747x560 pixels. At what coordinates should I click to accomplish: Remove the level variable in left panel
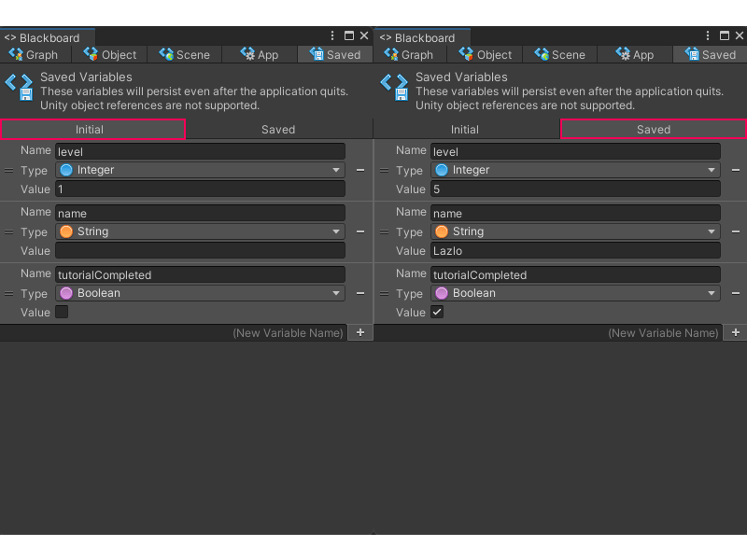tap(360, 170)
